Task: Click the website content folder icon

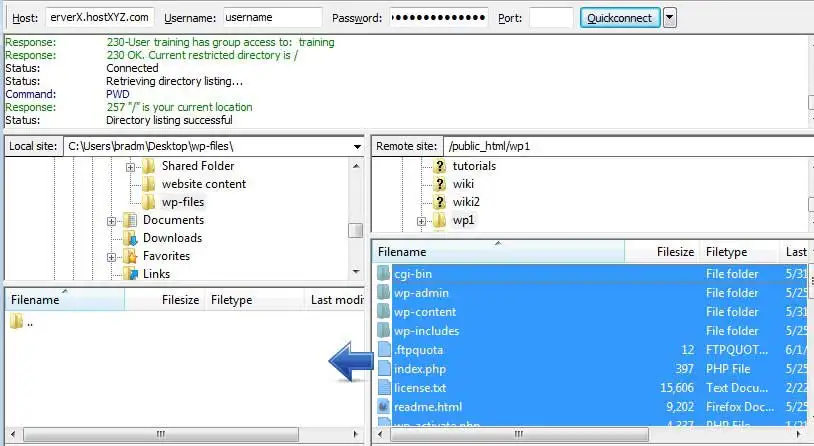Action: 148,184
